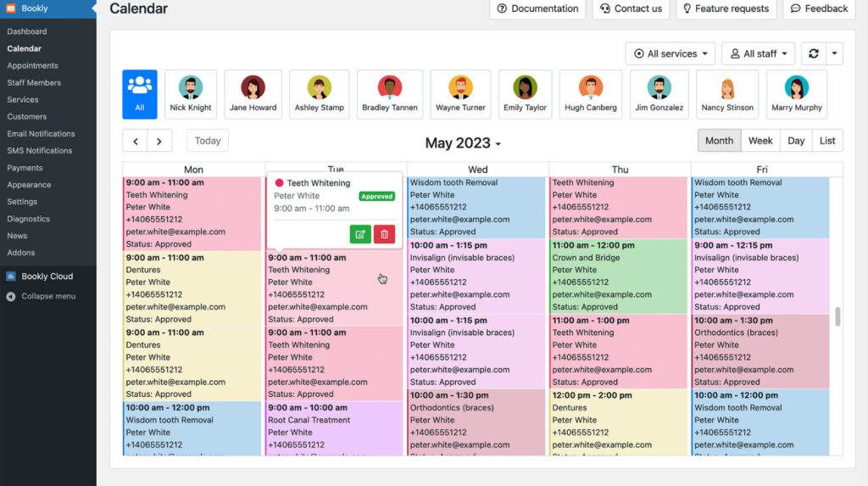Open the All services dropdown
This screenshot has height=486, width=868.
(x=670, y=53)
